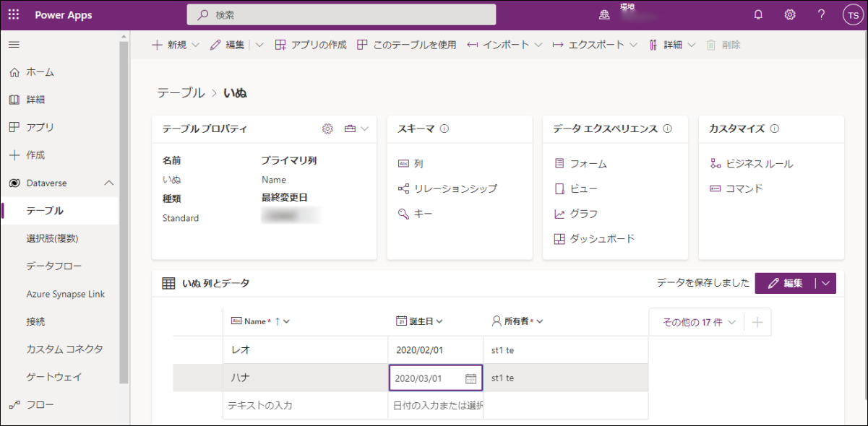868x426 pixels.
Task: Open settings gear in header
Action: coord(790,15)
